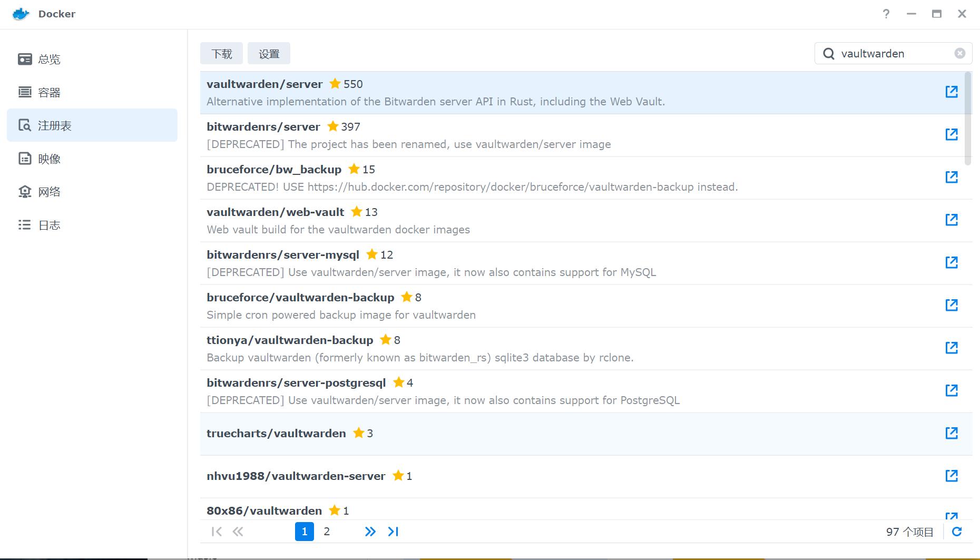980x560 pixels.
Task: Select the vaultwarden/web-vault image row
Action: coord(586,221)
